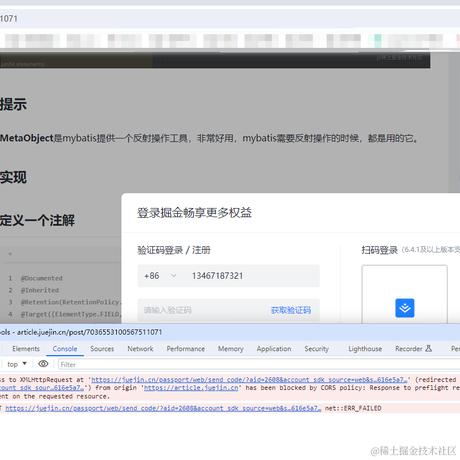This screenshot has height=460, width=460.
Task: Focus the console Filter field
Action: (x=259, y=364)
